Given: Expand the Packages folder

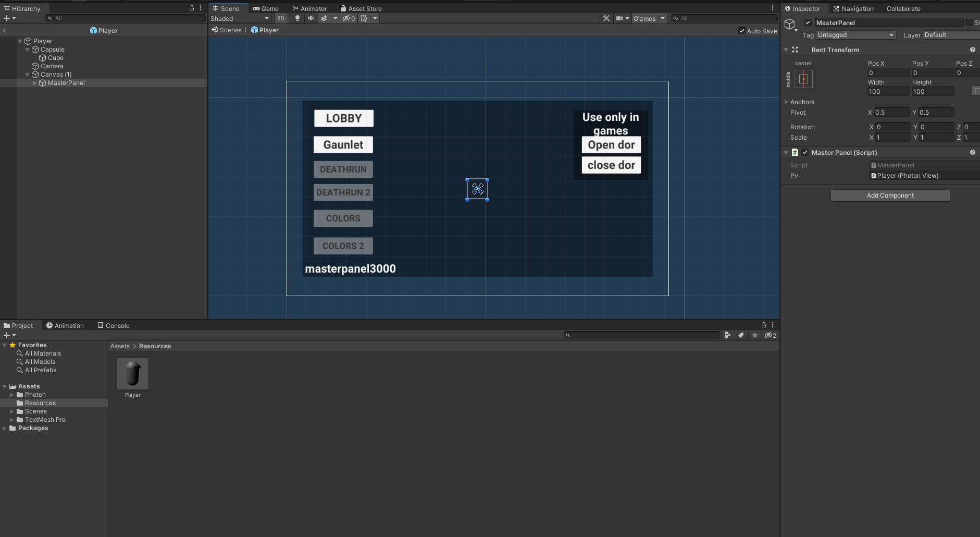Looking at the screenshot, I should pos(5,428).
